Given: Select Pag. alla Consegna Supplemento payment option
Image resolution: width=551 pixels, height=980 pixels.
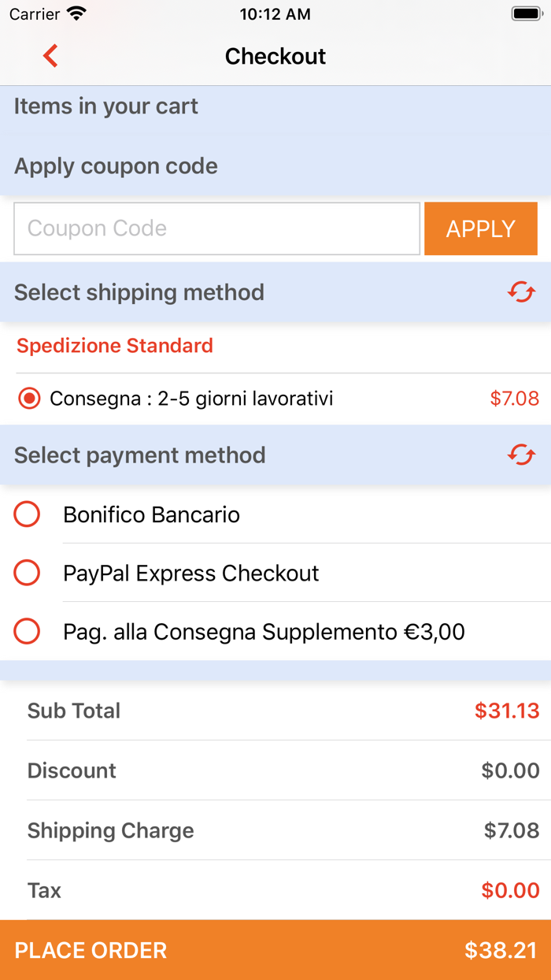Looking at the screenshot, I should pos(28,631).
